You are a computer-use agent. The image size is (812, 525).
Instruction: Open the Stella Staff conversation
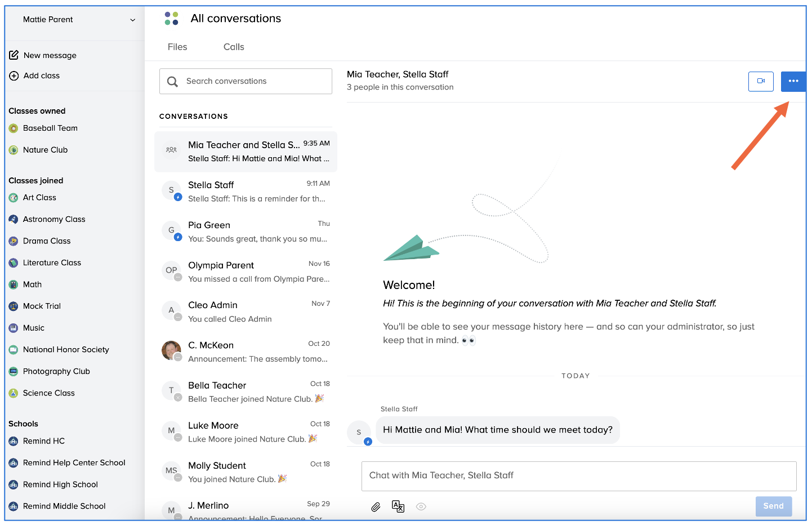click(246, 192)
